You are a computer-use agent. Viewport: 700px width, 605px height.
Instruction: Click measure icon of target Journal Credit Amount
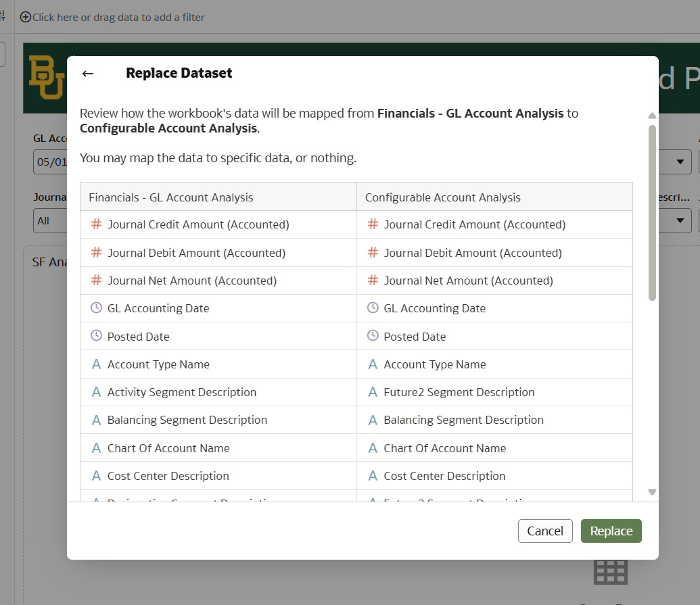coord(373,224)
